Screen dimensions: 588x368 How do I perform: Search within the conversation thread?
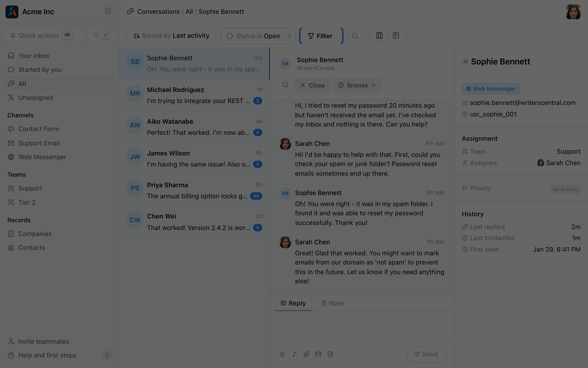[x=286, y=85]
